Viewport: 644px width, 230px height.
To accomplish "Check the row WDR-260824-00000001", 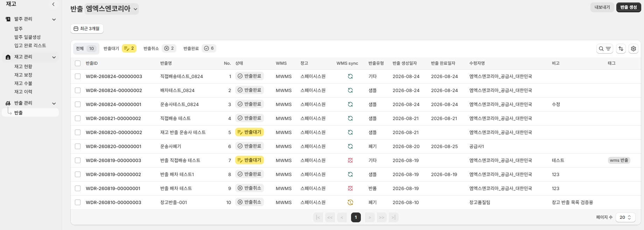I will tap(78, 104).
